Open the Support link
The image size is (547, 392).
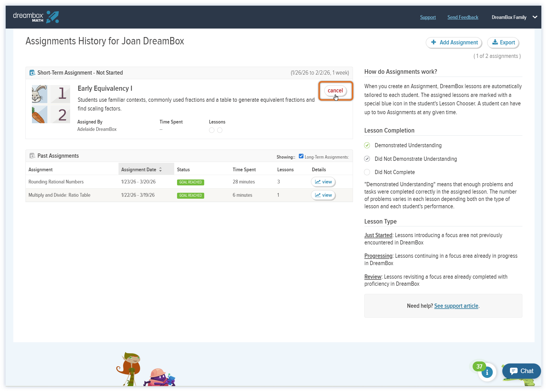coord(428,17)
